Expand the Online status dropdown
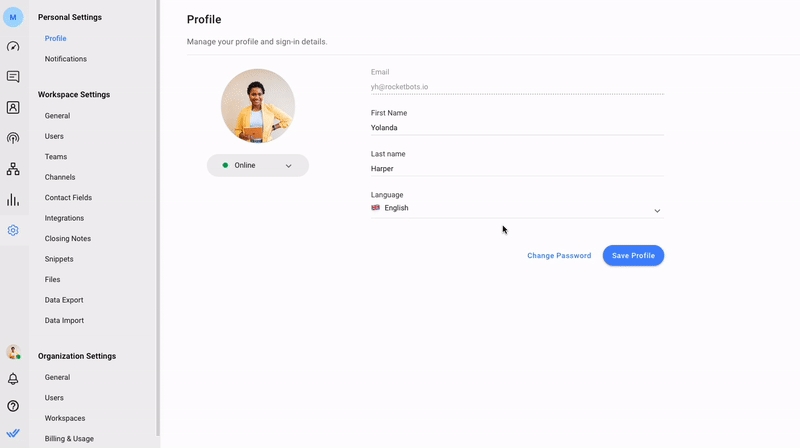 [258, 165]
